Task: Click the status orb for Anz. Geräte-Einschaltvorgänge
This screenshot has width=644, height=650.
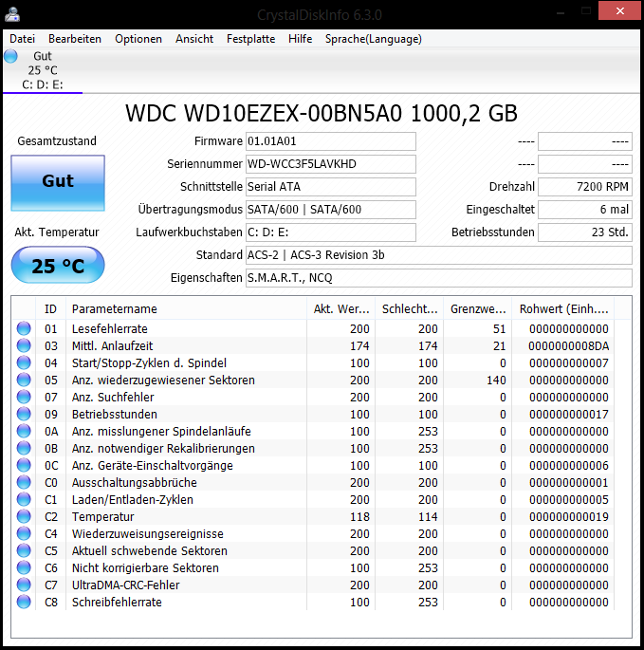Action: pyautogui.click(x=24, y=465)
